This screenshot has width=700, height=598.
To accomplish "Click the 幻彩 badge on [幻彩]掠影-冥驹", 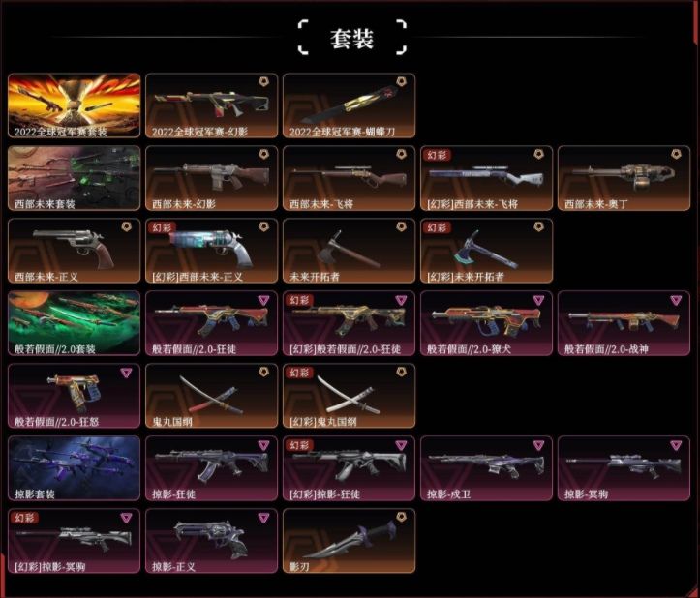I will tap(24, 518).
